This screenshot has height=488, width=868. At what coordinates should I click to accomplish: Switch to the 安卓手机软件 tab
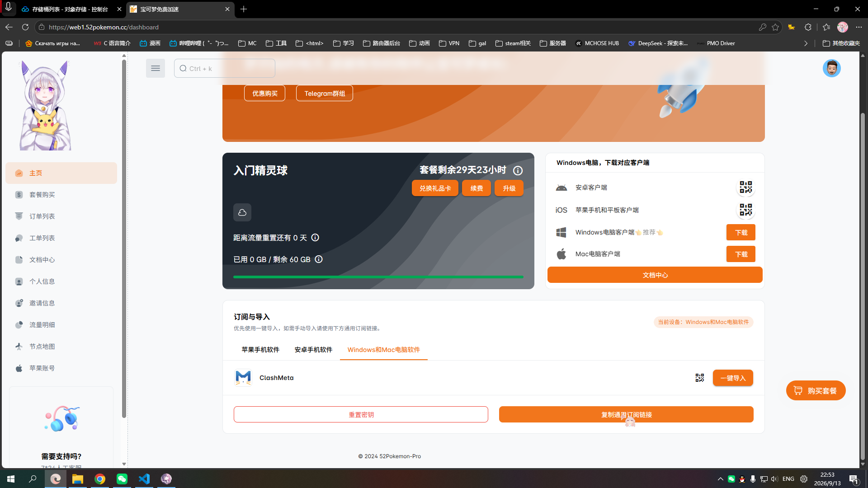pos(313,350)
